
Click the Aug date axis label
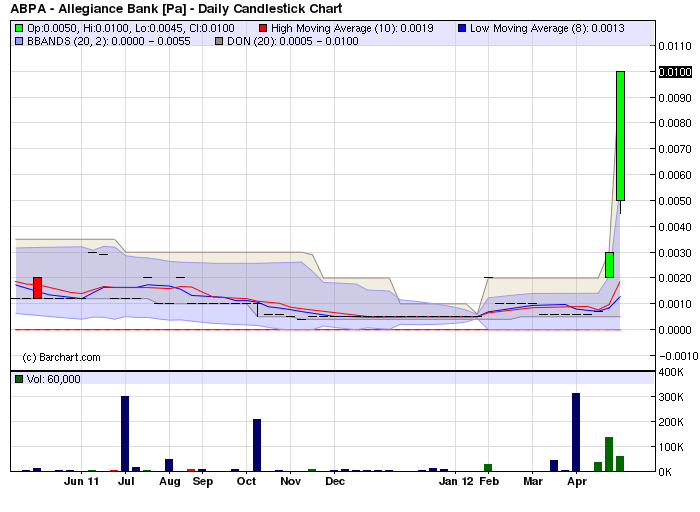[x=170, y=482]
